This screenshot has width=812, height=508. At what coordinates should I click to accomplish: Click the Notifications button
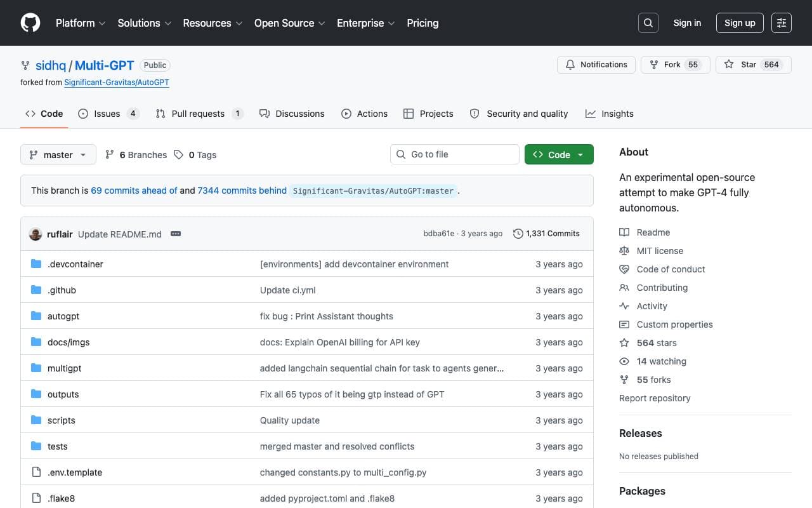pos(596,65)
